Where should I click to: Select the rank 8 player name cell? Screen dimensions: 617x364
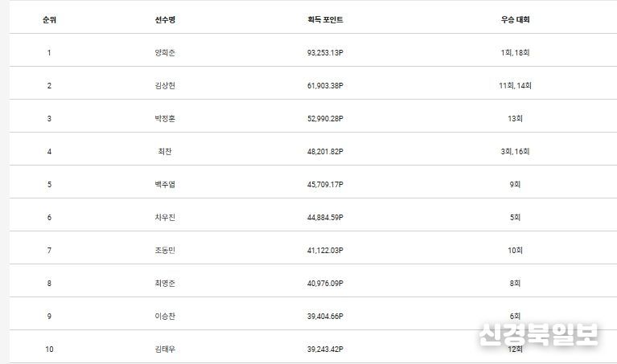click(166, 283)
